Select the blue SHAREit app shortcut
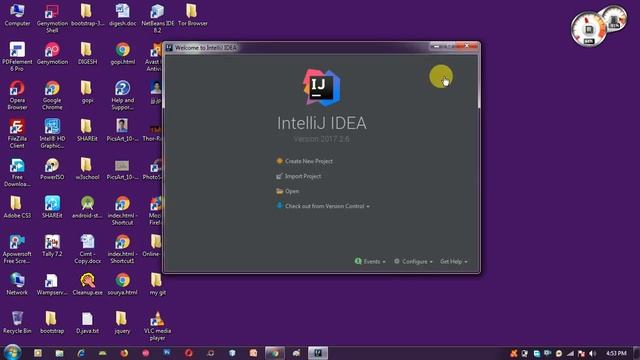The height and width of the screenshot is (360, 640). pos(52,207)
